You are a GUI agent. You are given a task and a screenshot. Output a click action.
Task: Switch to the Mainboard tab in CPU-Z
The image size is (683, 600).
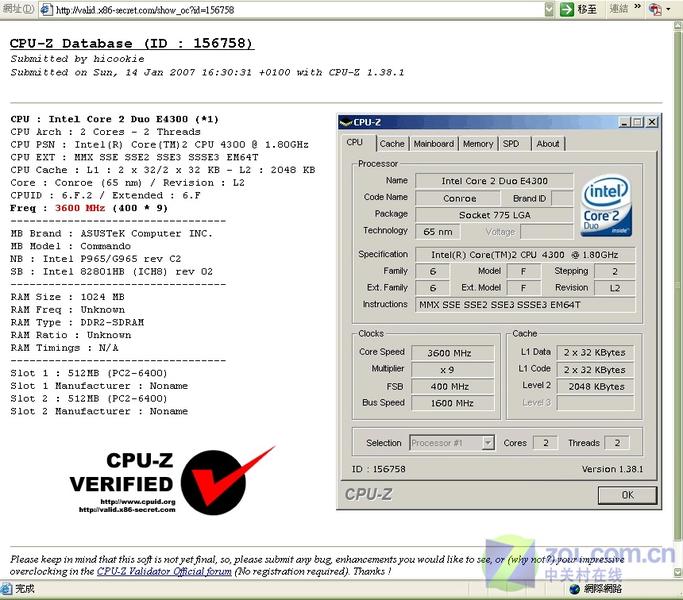click(433, 144)
